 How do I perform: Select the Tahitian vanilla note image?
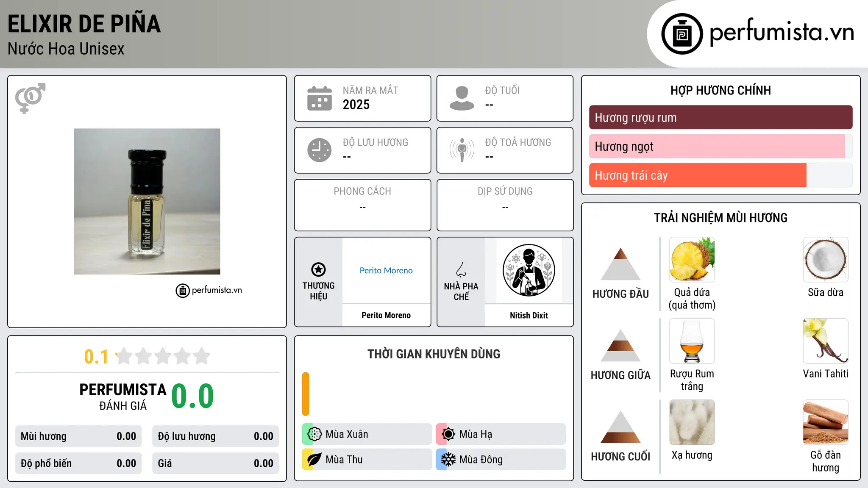click(826, 341)
